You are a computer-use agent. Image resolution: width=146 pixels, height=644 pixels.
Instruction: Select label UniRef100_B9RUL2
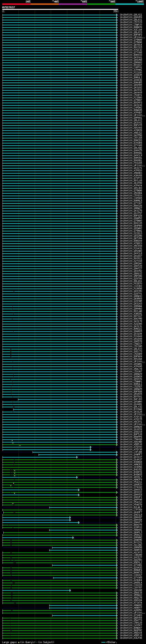pos(131,77)
